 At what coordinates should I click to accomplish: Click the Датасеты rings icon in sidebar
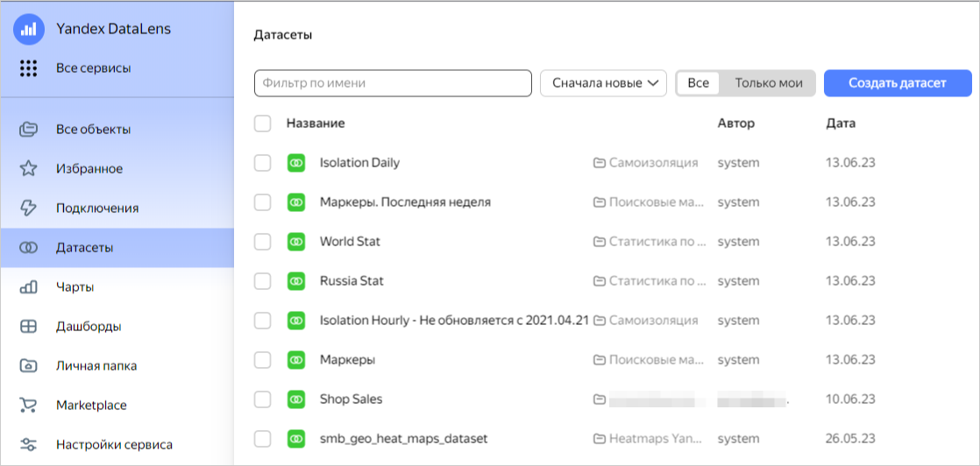(29, 247)
